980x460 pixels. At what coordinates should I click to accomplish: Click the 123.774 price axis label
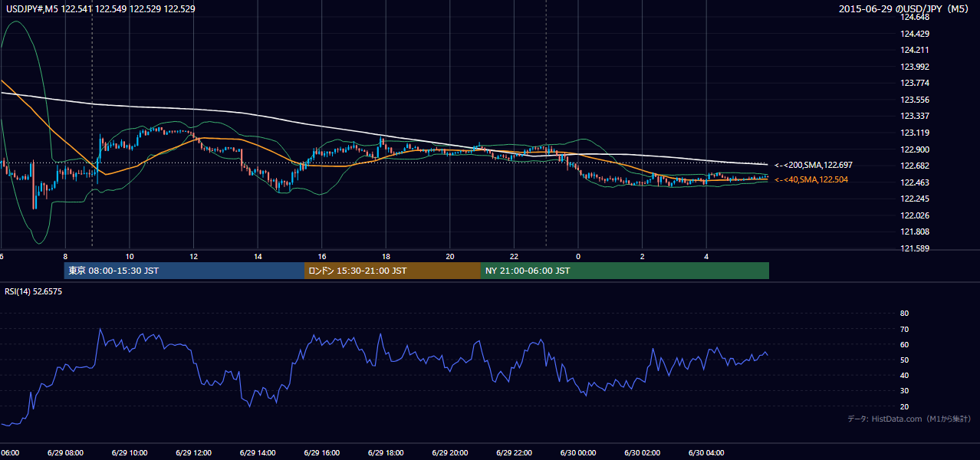(915, 83)
